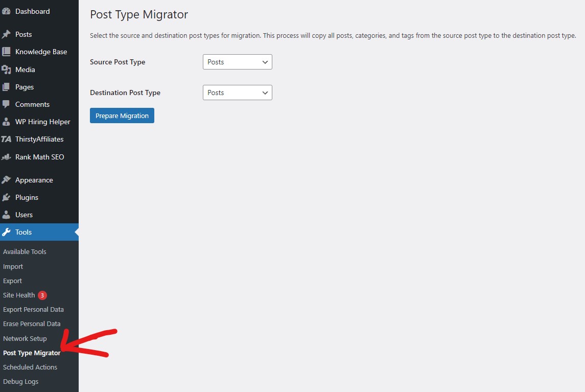Open the Debug Logs page
The height and width of the screenshot is (392, 585).
click(x=20, y=381)
